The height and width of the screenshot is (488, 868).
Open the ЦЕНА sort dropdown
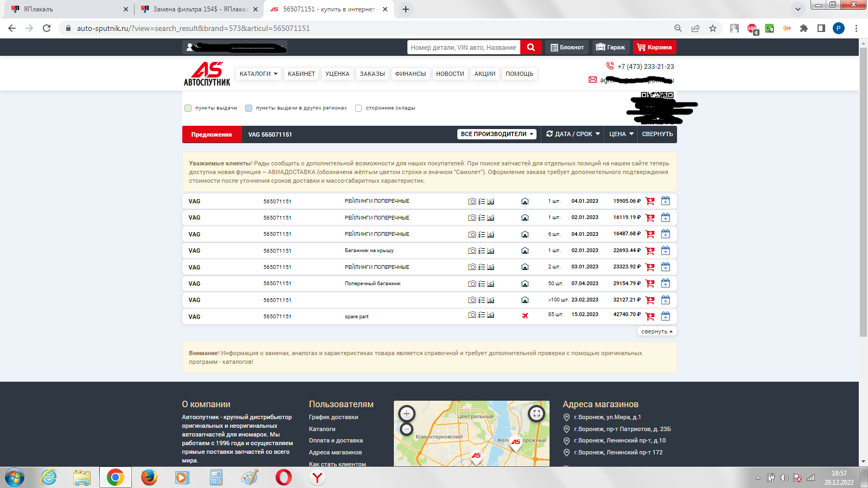(x=621, y=134)
